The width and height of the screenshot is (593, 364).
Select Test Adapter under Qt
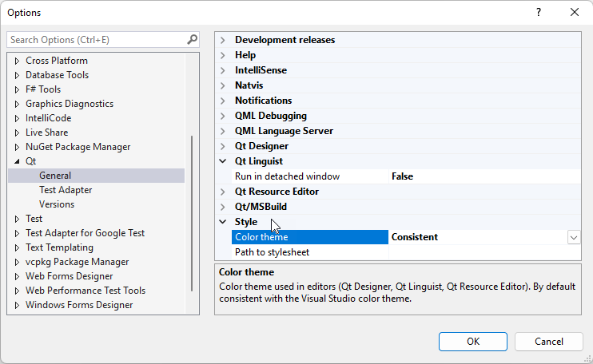click(x=66, y=190)
